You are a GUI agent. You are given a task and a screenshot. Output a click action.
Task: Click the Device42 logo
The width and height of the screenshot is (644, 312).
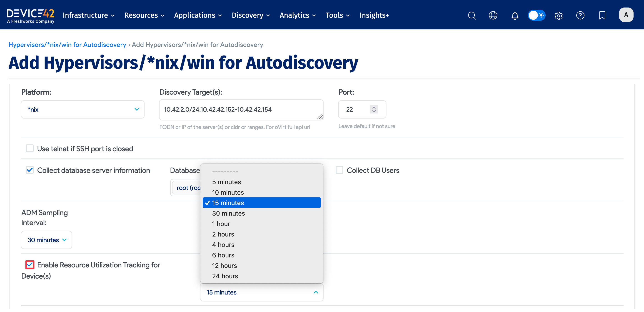pos(30,15)
